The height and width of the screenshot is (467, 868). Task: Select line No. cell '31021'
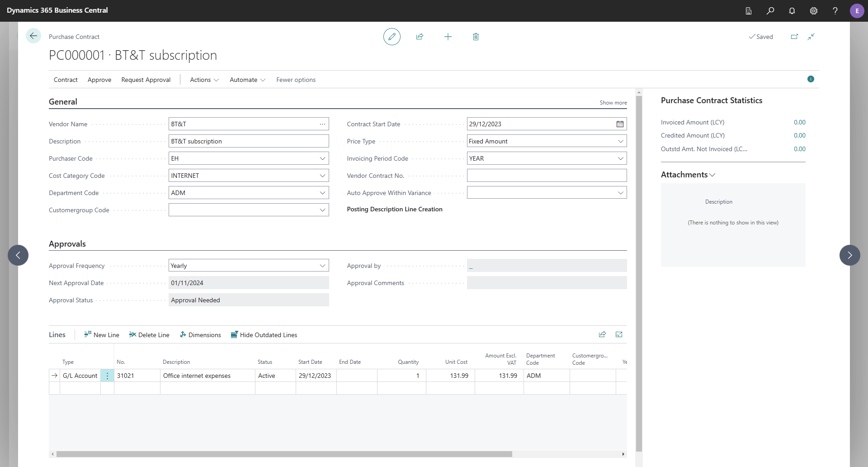137,376
